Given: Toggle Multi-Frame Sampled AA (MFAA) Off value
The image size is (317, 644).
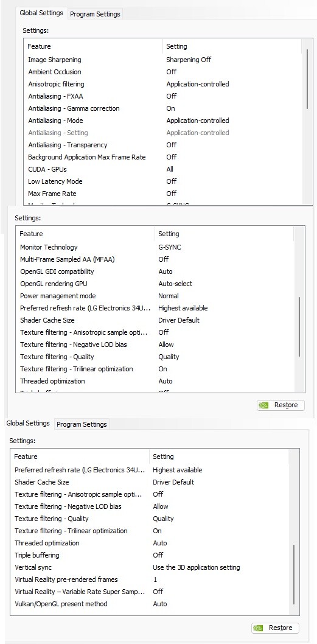Looking at the screenshot, I should click(164, 259).
